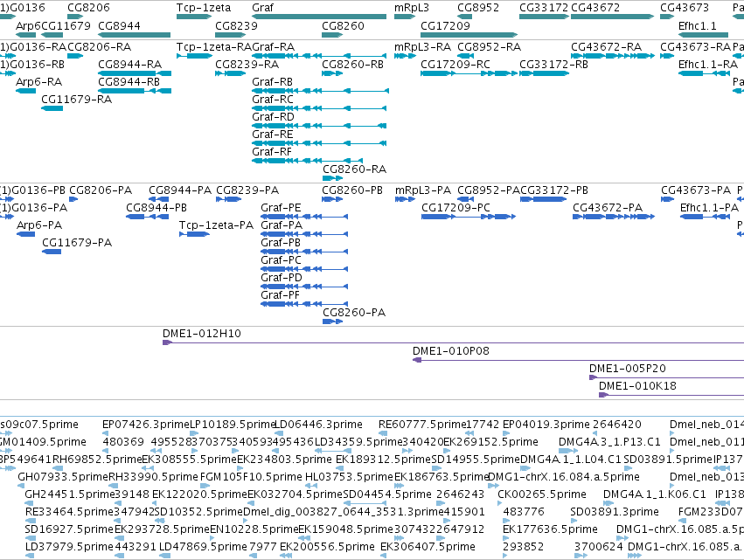Click the Graf-PF protein label
The height and width of the screenshot is (560, 744).
(x=281, y=296)
